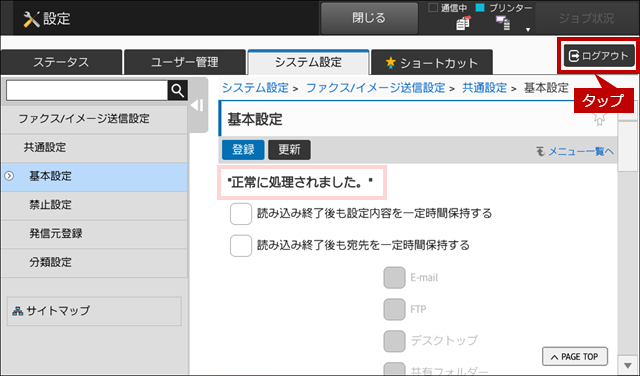Collapse the left sidebar panel arrow
The image size is (640, 376).
tap(198, 105)
